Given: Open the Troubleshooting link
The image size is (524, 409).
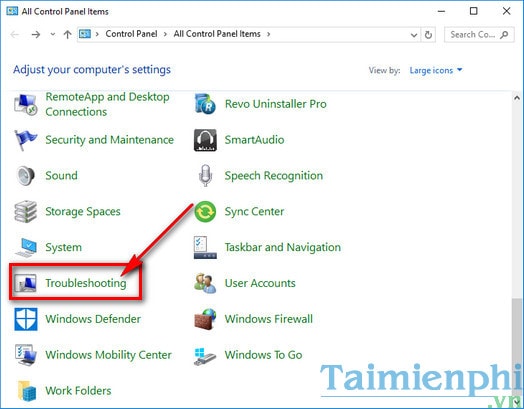Looking at the screenshot, I should coord(86,283).
